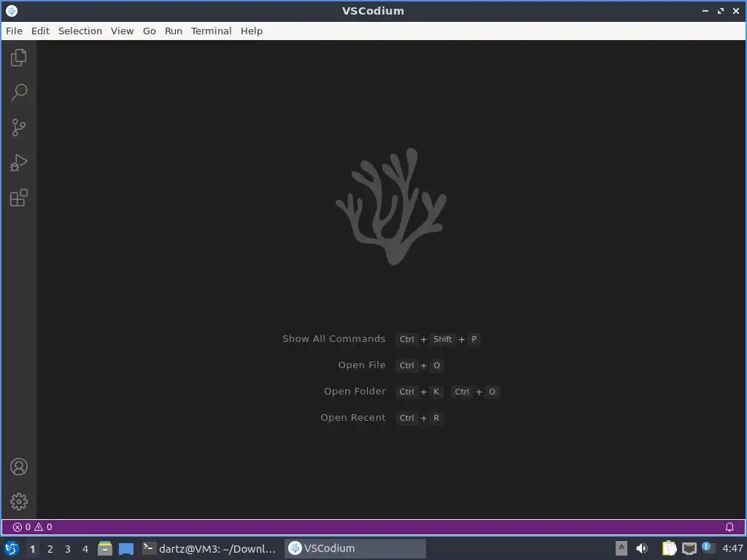This screenshot has height=560, width=747.
Task: Open the Explorer view in activity bar
Action: pos(18,58)
